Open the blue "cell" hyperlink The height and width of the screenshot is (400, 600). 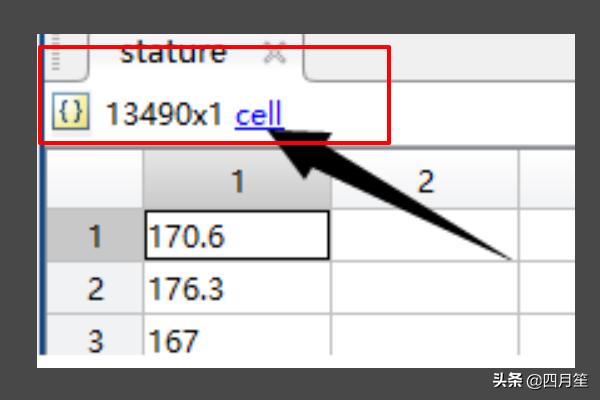(x=259, y=115)
